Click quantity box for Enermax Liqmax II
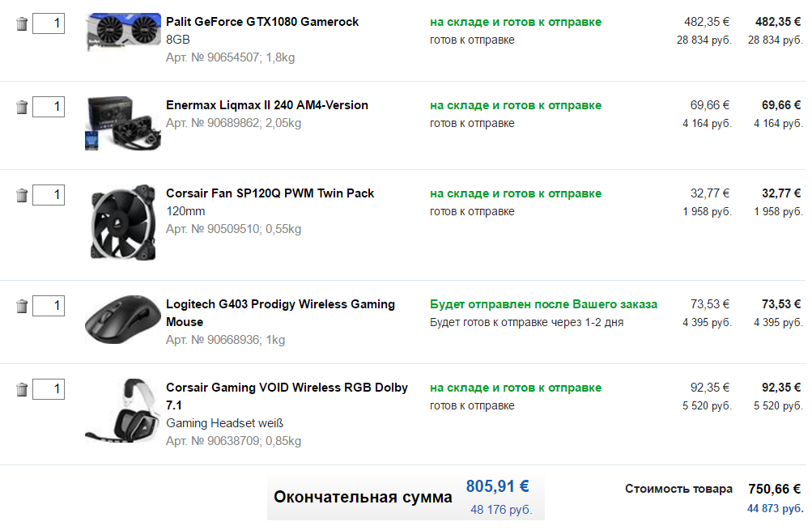Image resolution: width=812 pixels, height=530 pixels. [x=49, y=106]
